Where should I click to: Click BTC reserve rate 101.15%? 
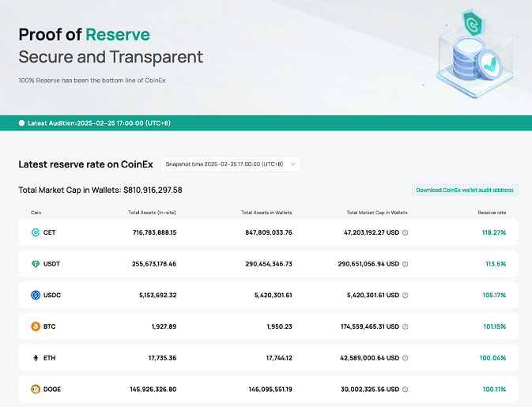click(495, 326)
